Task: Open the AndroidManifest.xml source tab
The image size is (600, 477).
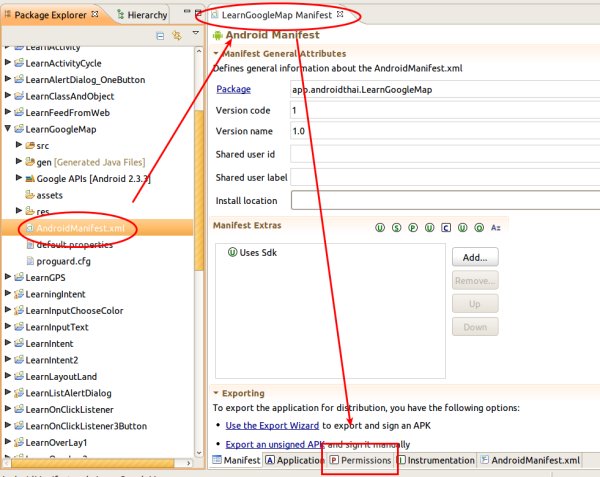Action: click(x=530, y=460)
